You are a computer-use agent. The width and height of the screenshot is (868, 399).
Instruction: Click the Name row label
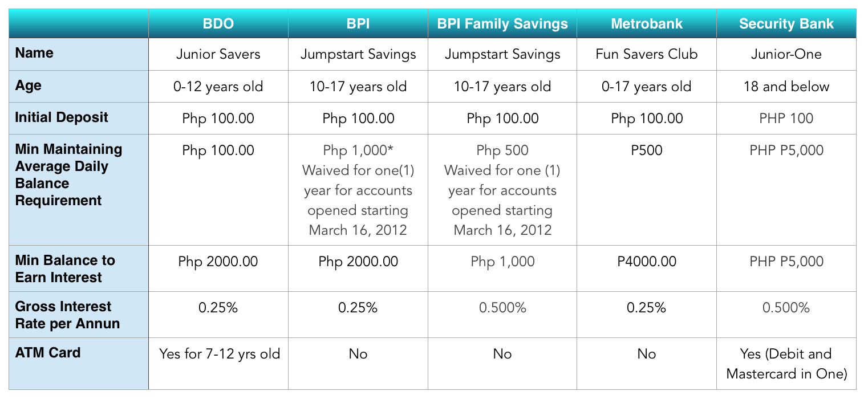pyautogui.click(x=34, y=54)
